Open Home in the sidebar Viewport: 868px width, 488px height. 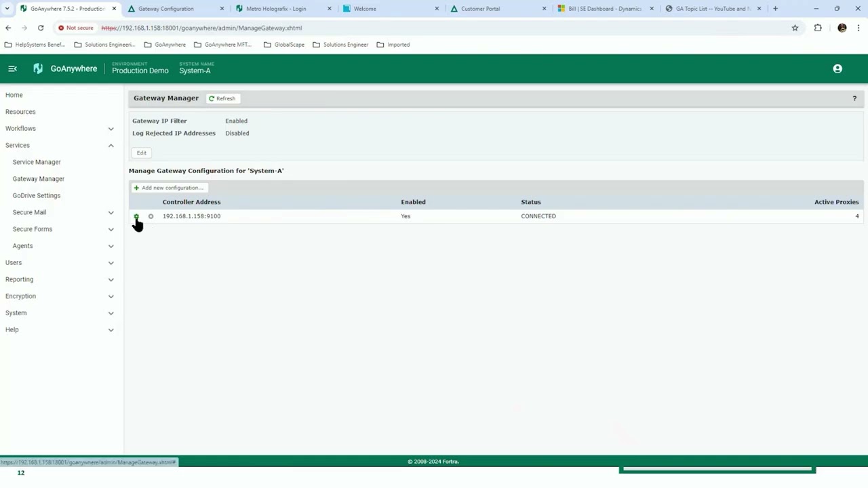coord(14,95)
